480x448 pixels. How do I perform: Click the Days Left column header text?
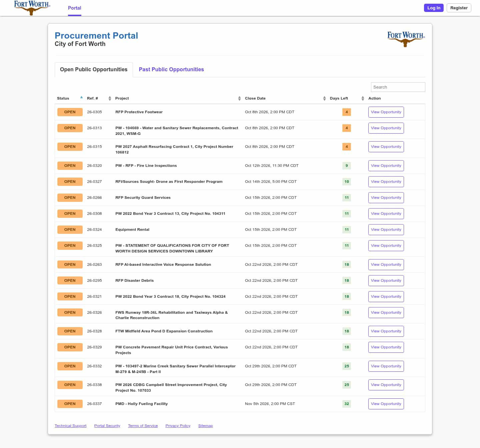tap(339, 98)
